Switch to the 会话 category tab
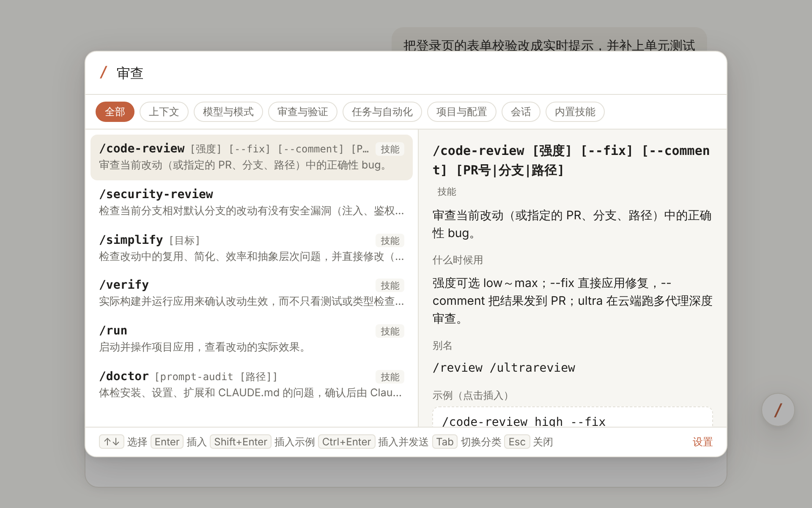 (521, 112)
